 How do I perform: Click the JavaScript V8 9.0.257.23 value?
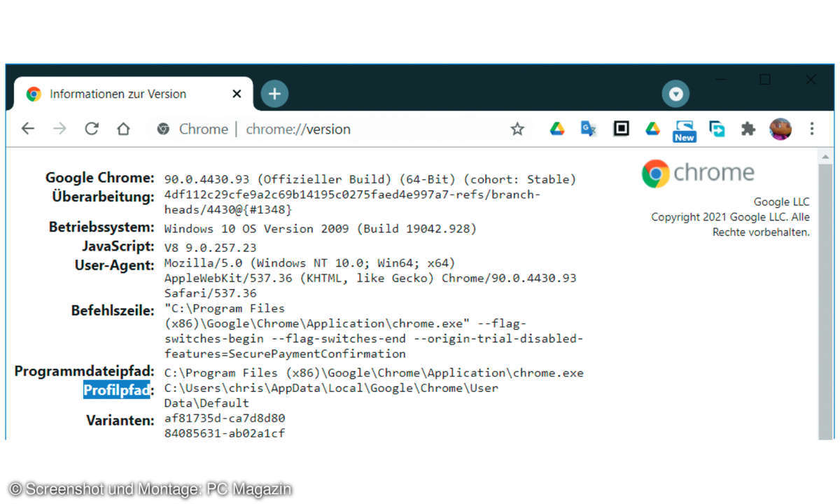coord(210,248)
